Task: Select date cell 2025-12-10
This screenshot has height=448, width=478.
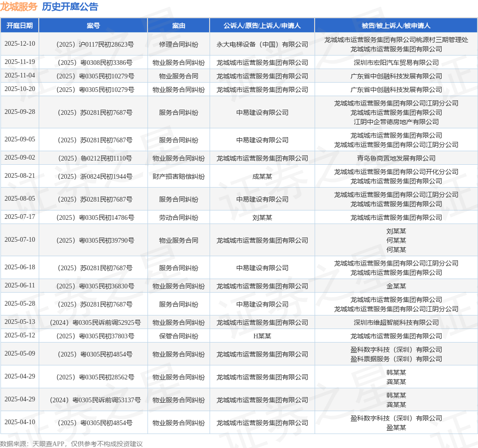Action: click(20, 43)
